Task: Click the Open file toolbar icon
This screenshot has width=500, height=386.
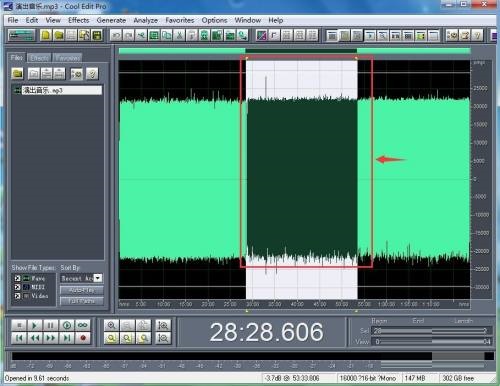Action: (x=59, y=35)
